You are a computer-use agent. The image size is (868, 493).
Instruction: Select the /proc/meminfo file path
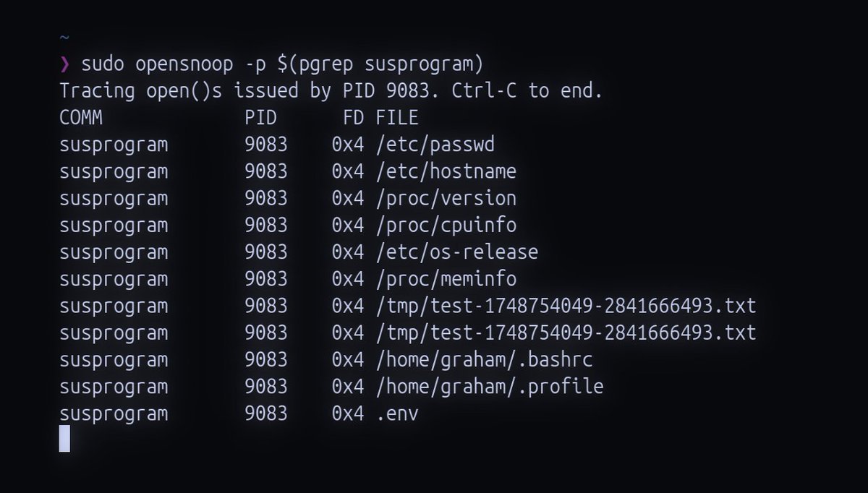point(446,279)
